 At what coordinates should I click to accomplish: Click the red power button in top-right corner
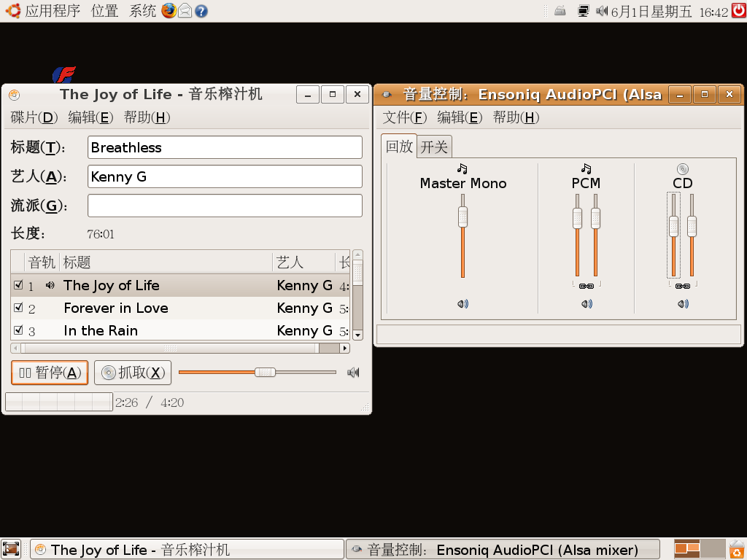tap(739, 10)
